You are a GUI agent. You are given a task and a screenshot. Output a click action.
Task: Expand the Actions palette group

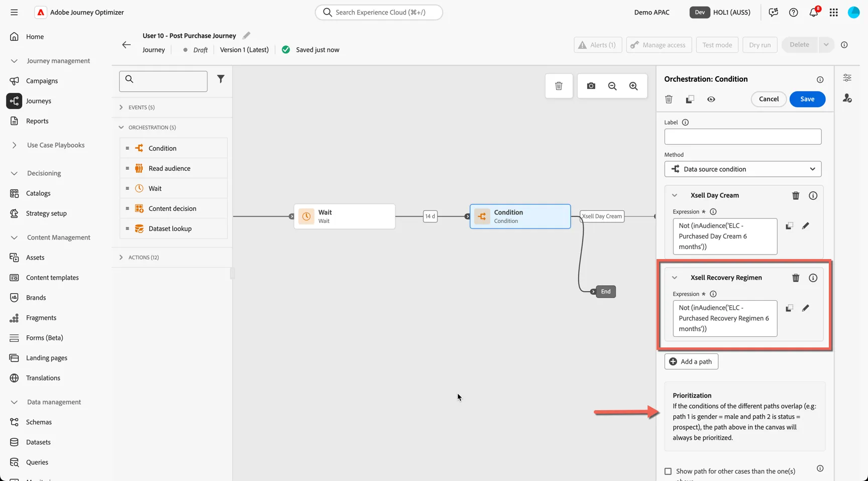(121, 257)
